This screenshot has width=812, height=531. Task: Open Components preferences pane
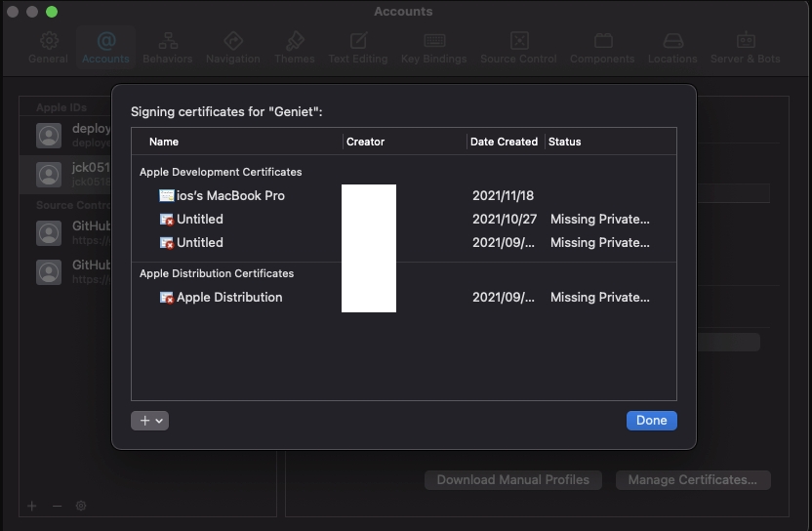pyautogui.click(x=602, y=46)
